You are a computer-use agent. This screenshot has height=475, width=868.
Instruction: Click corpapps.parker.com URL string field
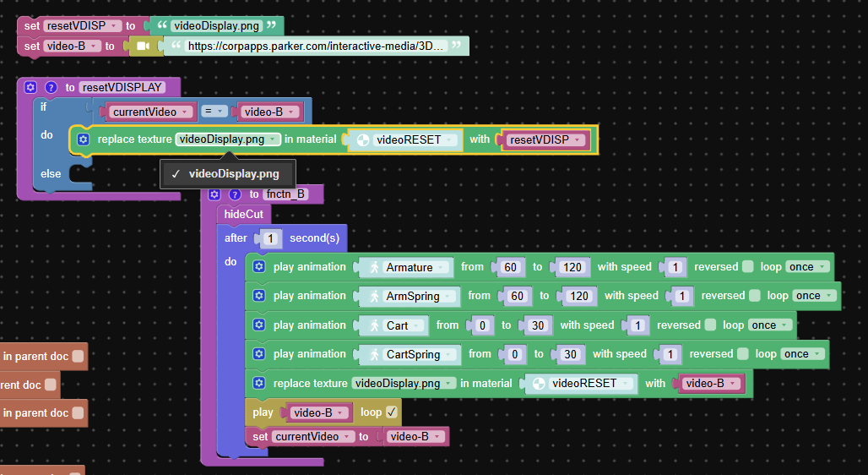coord(316,46)
